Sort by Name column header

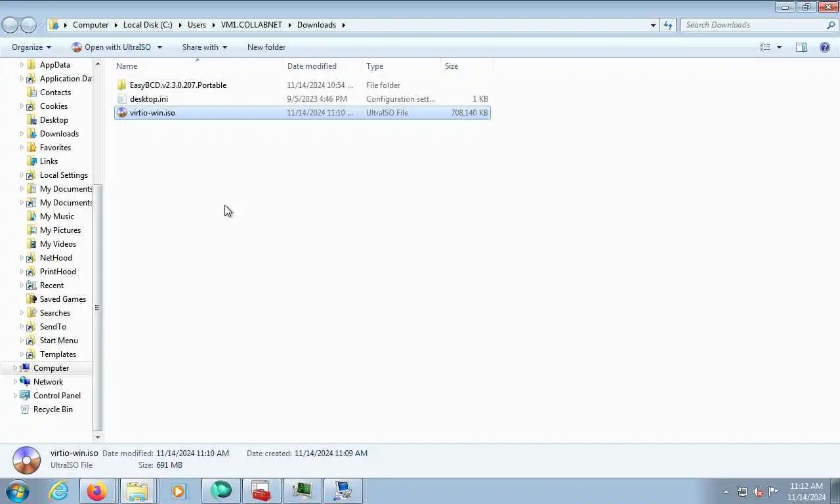[198, 66]
